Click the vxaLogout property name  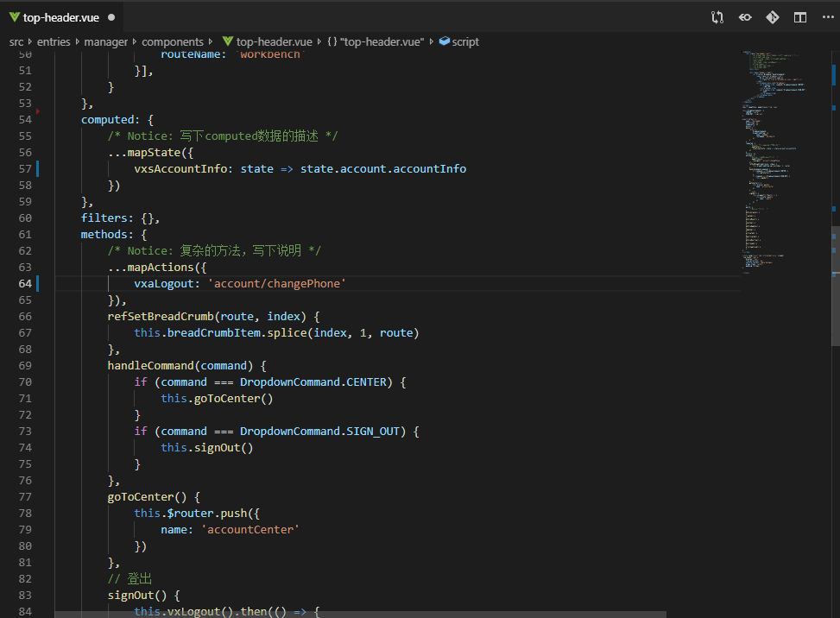[163, 283]
